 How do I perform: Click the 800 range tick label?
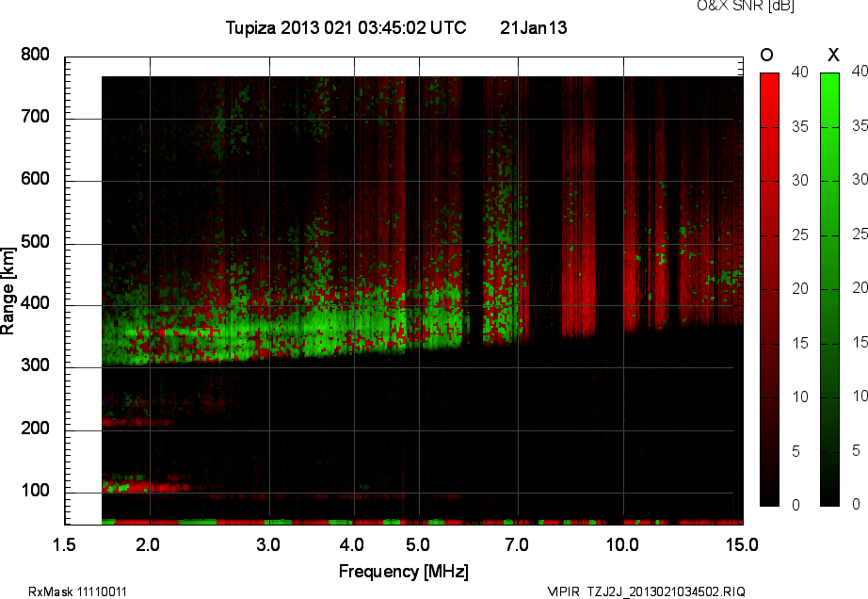click(x=35, y=55)
